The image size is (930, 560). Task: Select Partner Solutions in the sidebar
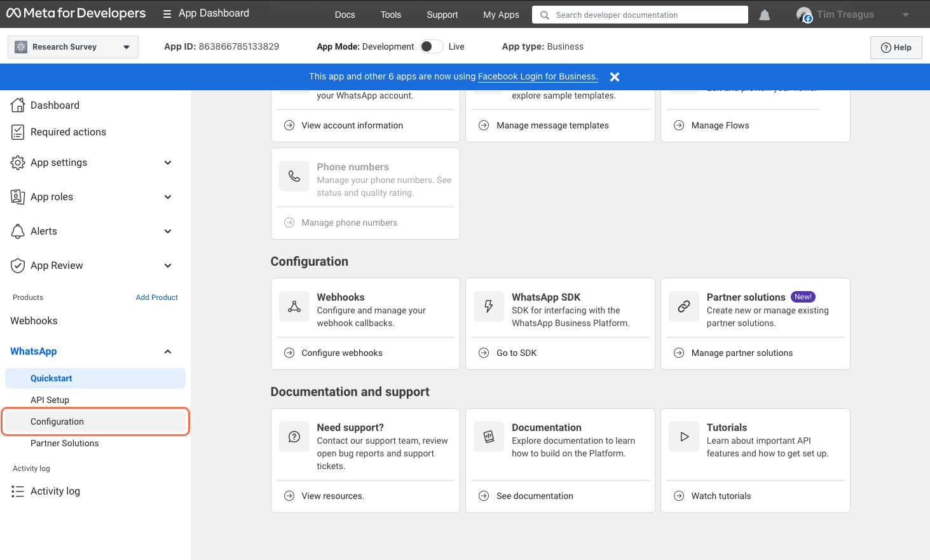tap(65, 443)
